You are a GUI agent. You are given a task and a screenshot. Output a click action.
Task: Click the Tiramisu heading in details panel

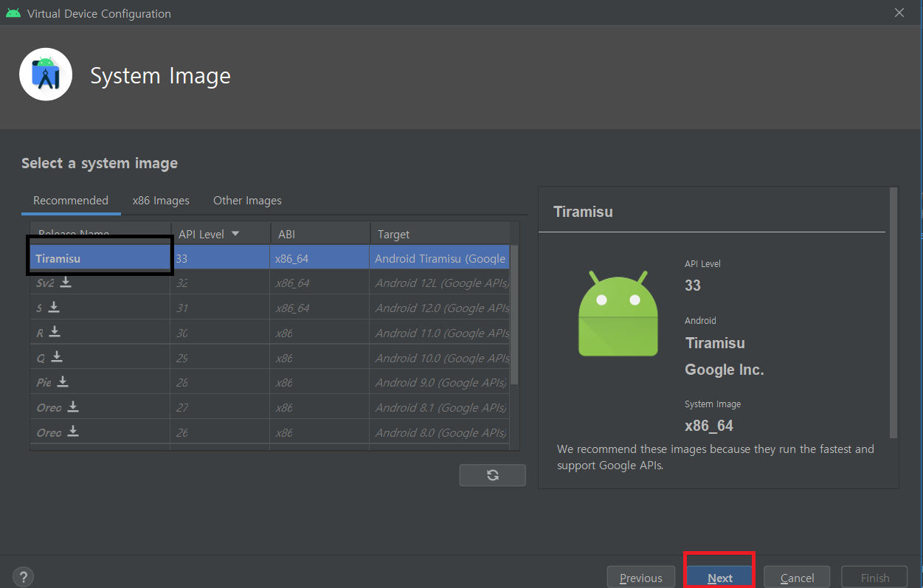coord(583,212)
